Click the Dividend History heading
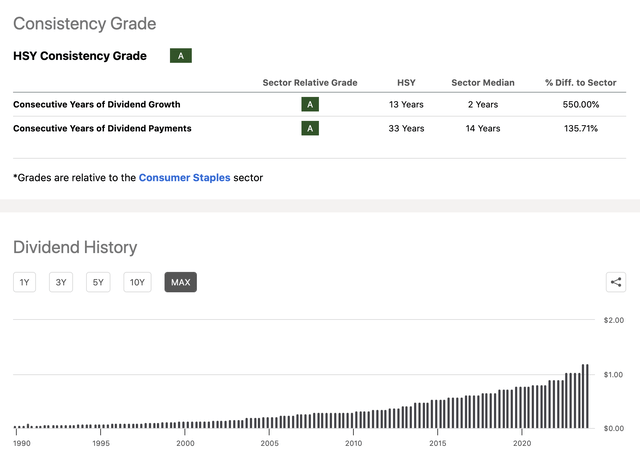This screenshot has width=640, height=472. (x=74, y=247)
